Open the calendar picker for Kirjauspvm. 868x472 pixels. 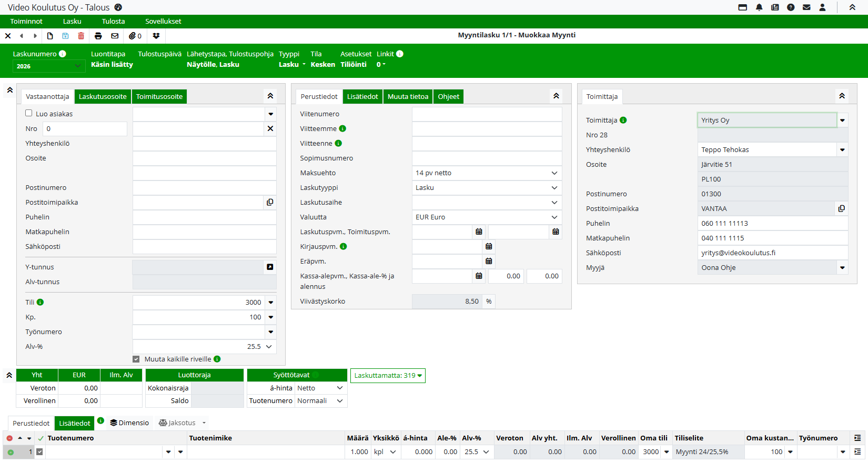point(489,246)
